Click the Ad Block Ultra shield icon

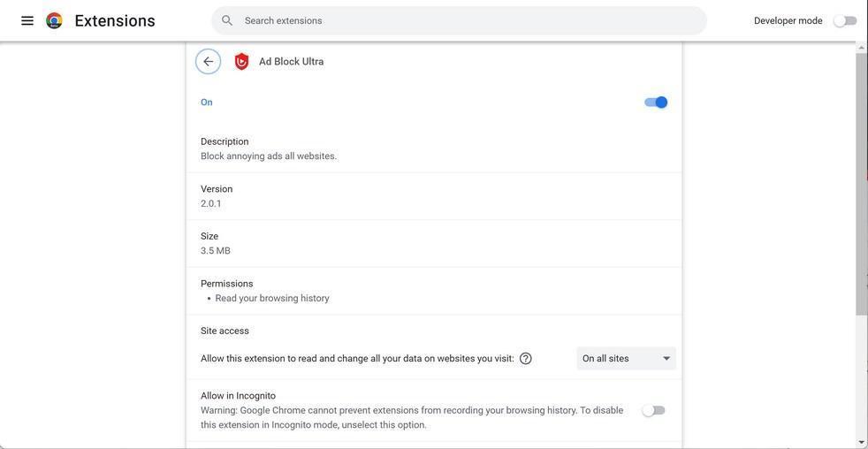tap(241, 62)
